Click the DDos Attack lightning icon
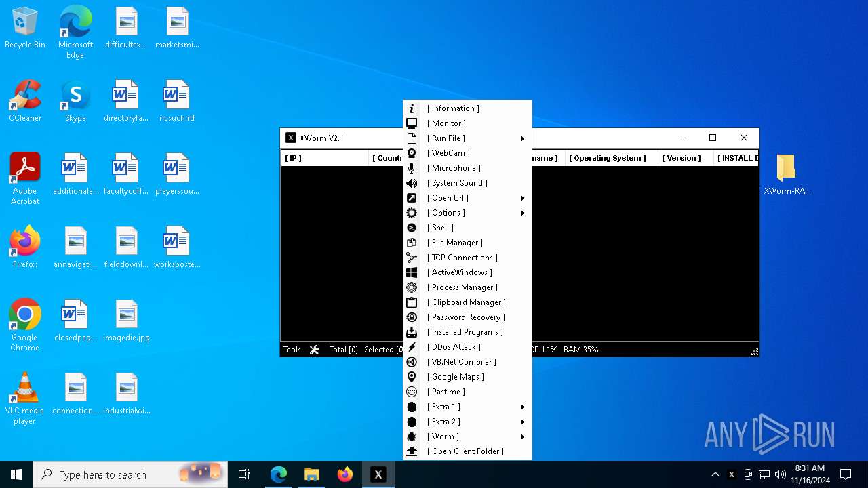 pyautogui.click(x=412, y=347)
